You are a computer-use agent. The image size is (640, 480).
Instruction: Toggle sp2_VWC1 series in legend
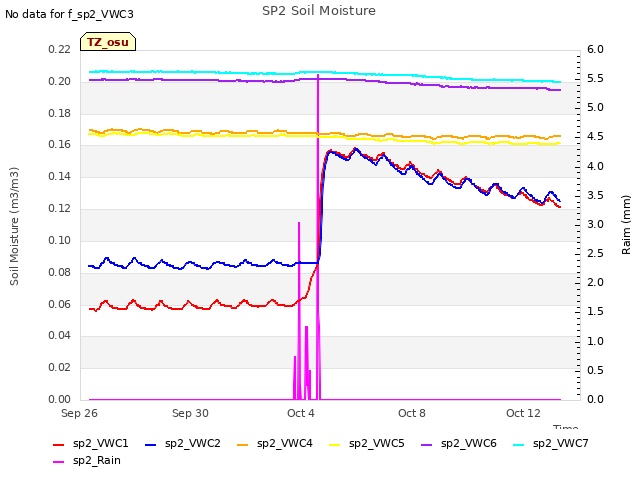point(91,444)
